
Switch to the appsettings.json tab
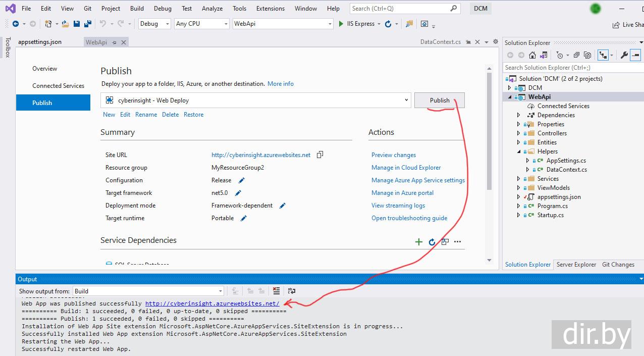coord(40,42)
